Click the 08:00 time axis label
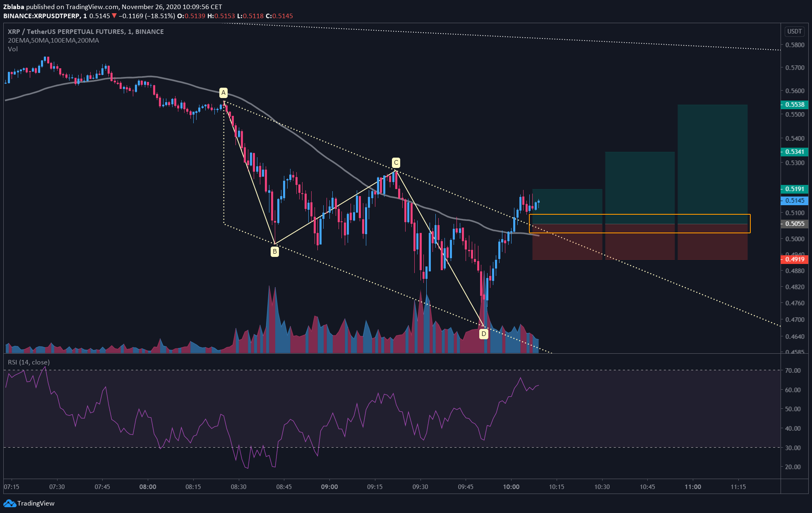The image size is (812, 513). (148, 487)
